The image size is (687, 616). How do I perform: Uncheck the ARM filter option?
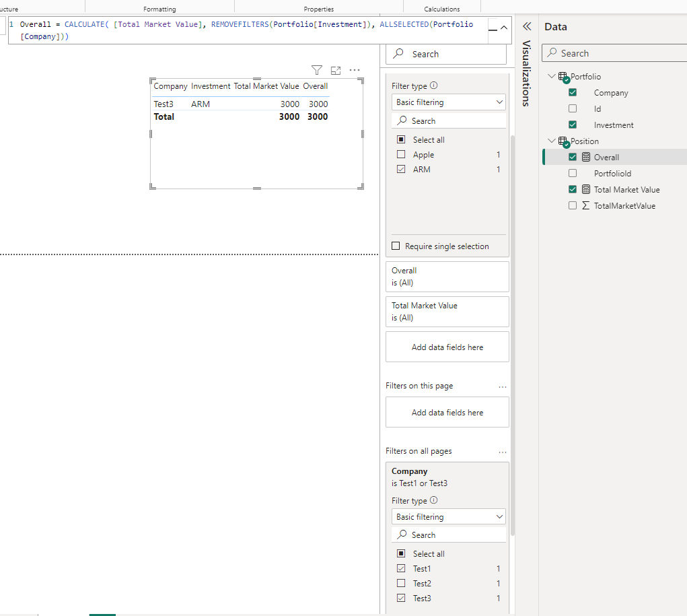[401, 169]
